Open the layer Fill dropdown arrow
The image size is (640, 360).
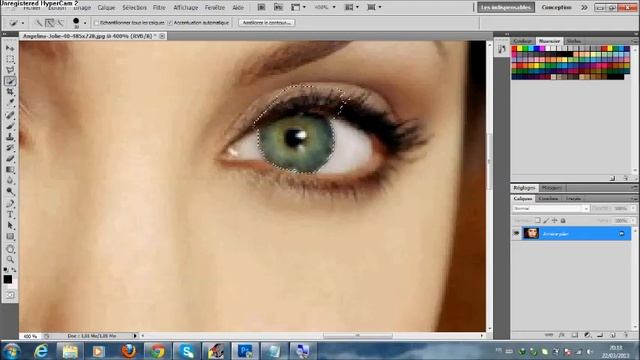(x=633, y=220)
